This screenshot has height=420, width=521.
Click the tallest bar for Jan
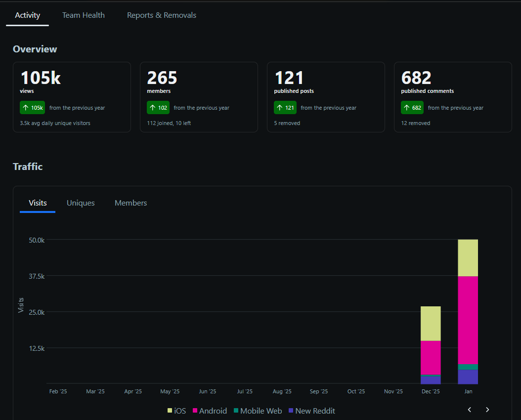(x=468, y=311)
